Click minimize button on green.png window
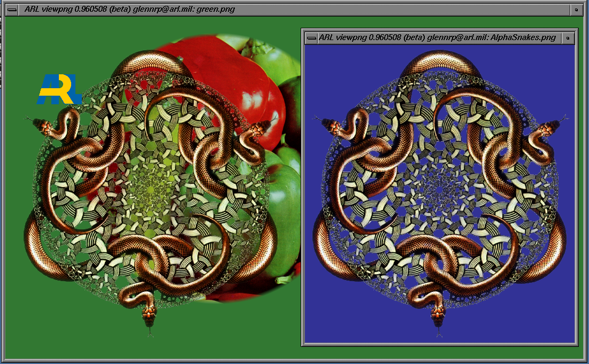589x364 pixels. 576,10
